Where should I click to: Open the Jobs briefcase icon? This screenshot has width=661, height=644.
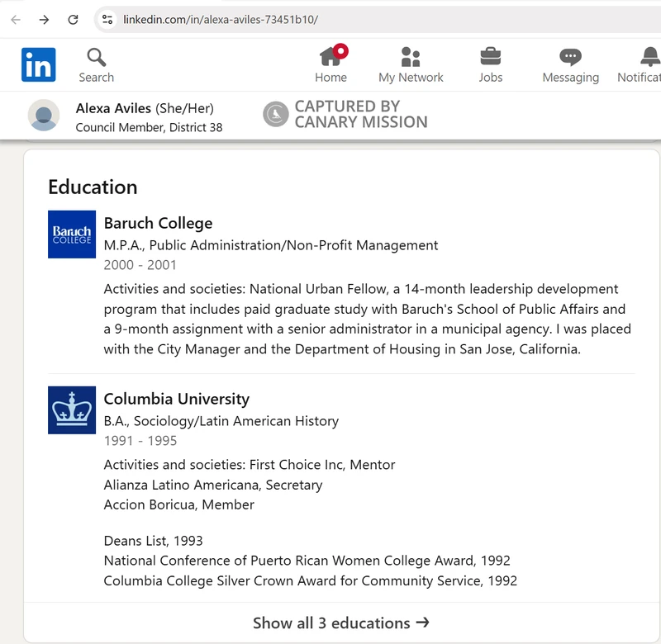tap(491, 56)
